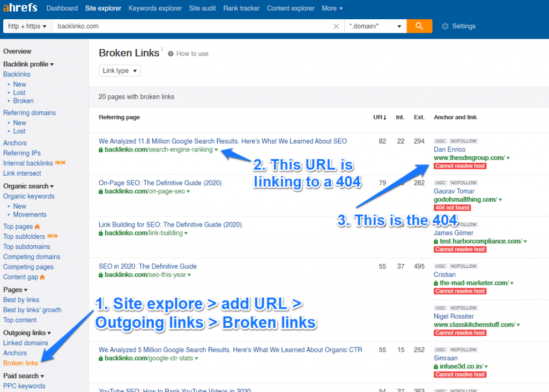Open the-mad-marketer.com/ broken link

tap(474, 283)
